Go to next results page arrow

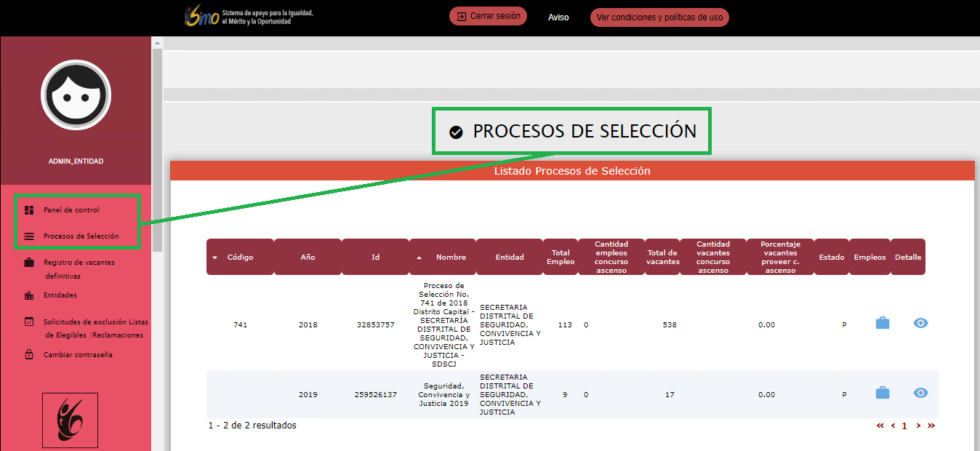(918, 426)
